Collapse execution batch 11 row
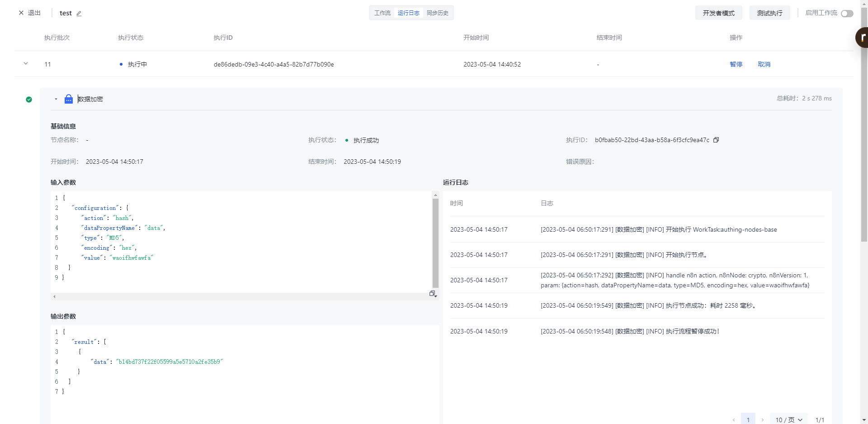 (26, 64)
